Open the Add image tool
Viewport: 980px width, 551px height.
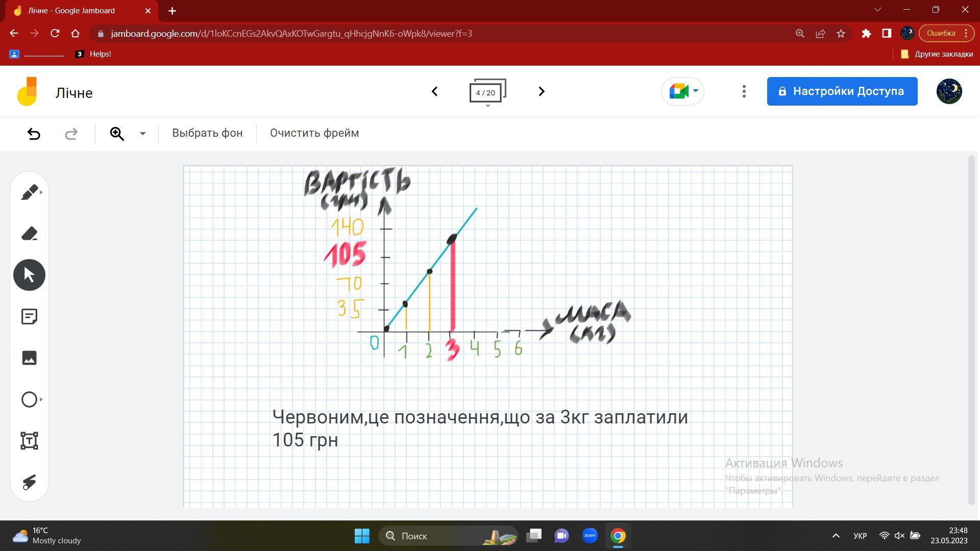[x=29, y=358]
